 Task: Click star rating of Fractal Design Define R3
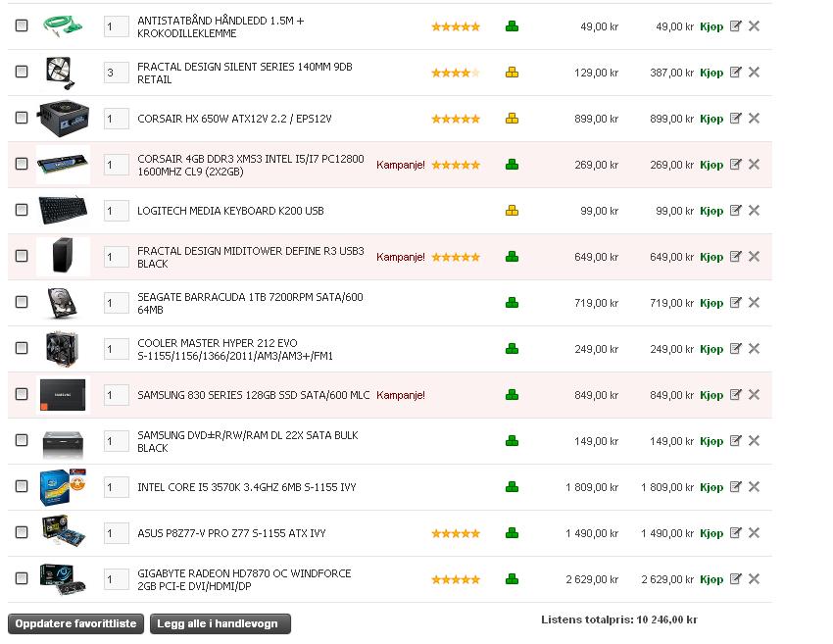click(456, 257)
